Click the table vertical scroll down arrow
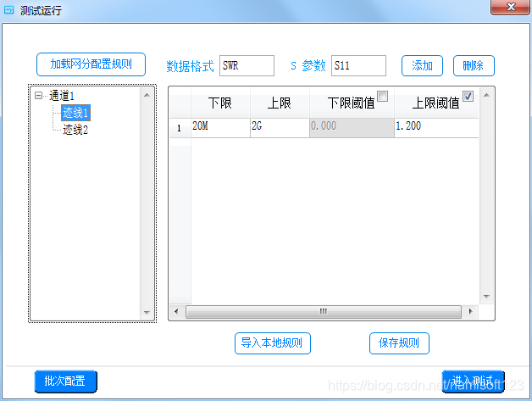Screen dimensions: 532x401 pos(486,297)
